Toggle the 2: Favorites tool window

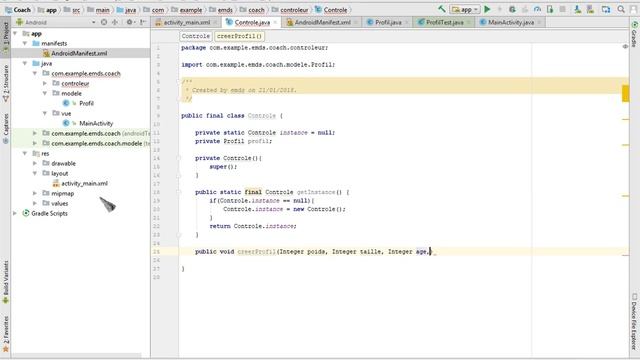pyautogui.click(x=5, y=333)
